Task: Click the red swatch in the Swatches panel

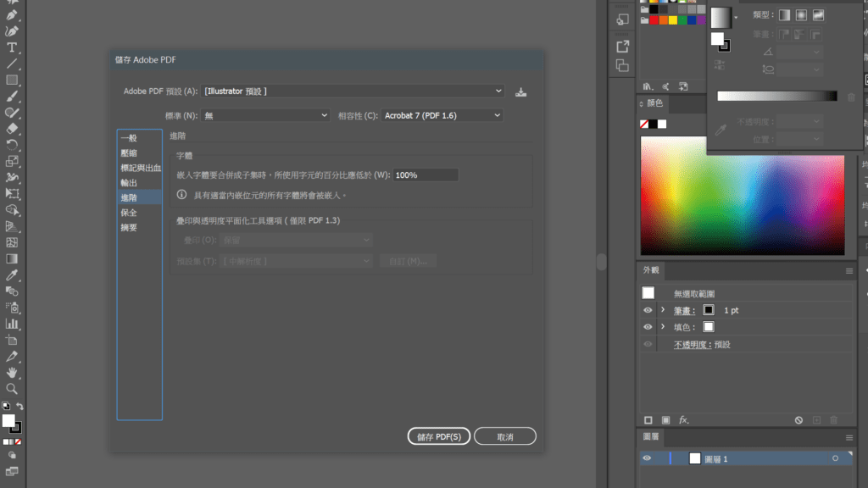Action: [x=654, y=19]
